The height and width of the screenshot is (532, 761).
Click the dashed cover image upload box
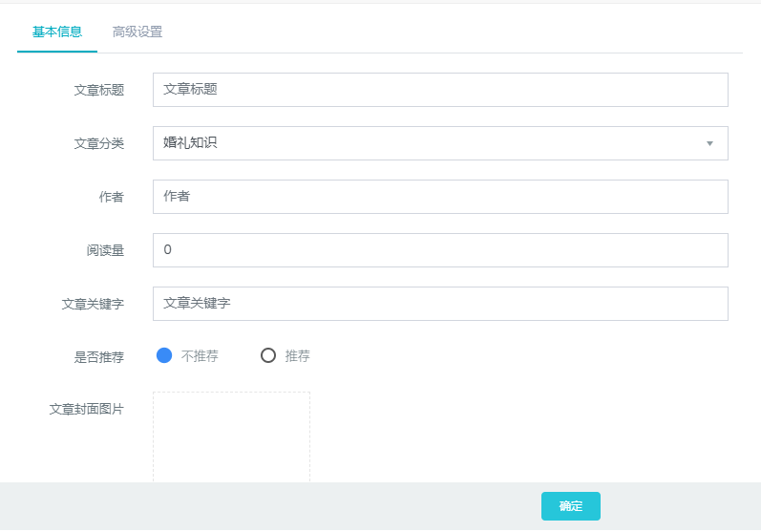coord(231,436)
